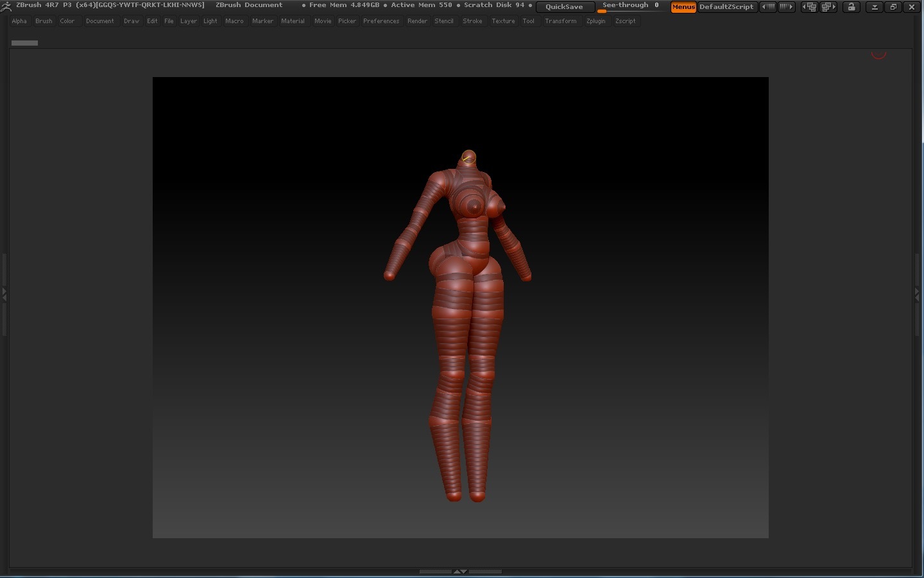Expand the right tray divider arrow
924x578 pixels.
tap(917, 293)
